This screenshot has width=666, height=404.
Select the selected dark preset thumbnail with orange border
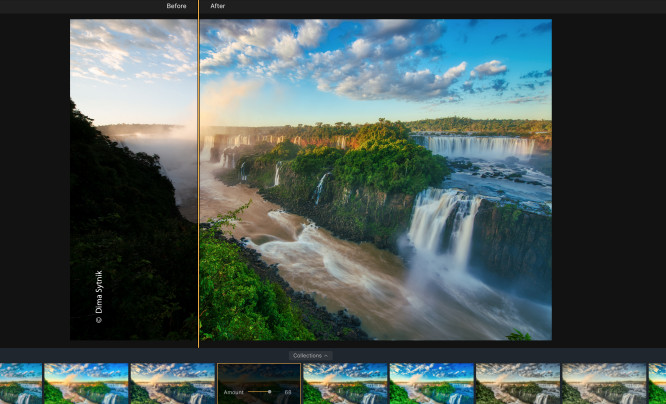pyautogui.click(x=259, y=384)
